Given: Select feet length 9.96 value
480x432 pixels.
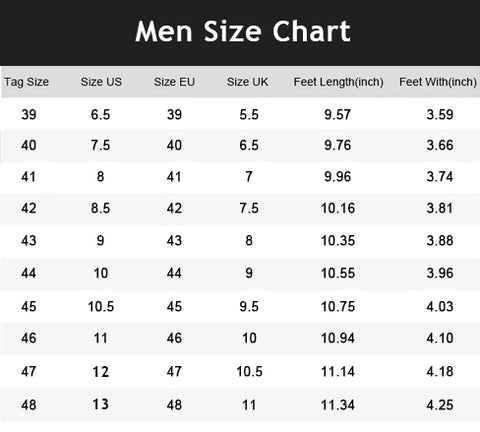Looking at the screenshot, I should point(338,177).
